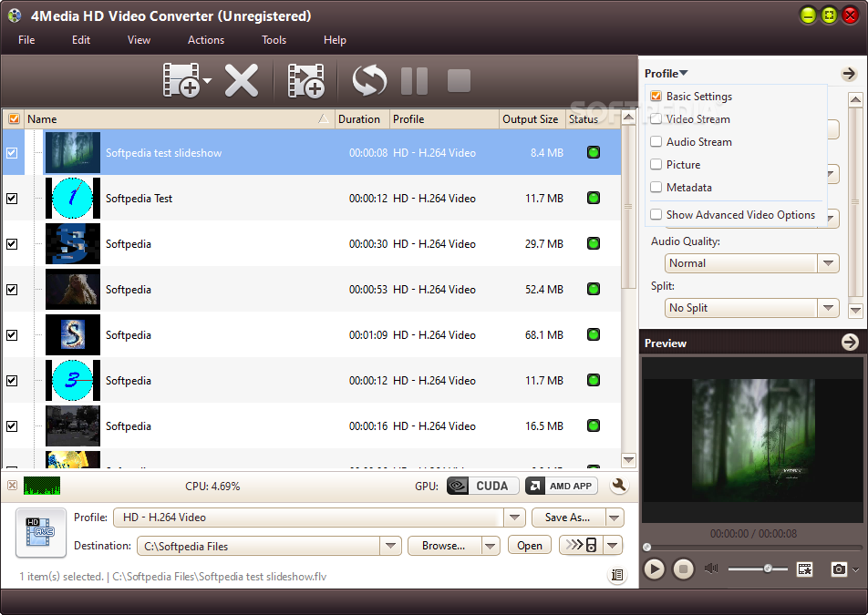
Task: Uncheck the checkbox for the 00:01:09 Softpedia row
Action: click(x=12, y=335)
